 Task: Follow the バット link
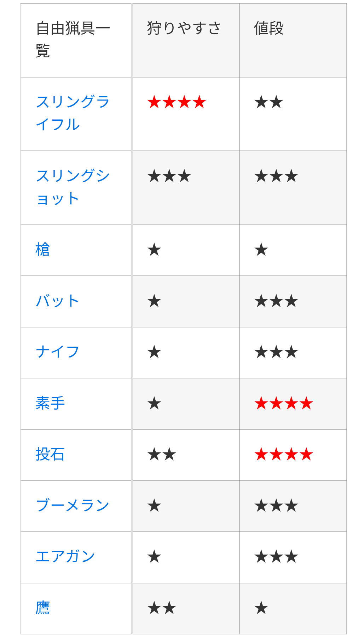(57, 301)
